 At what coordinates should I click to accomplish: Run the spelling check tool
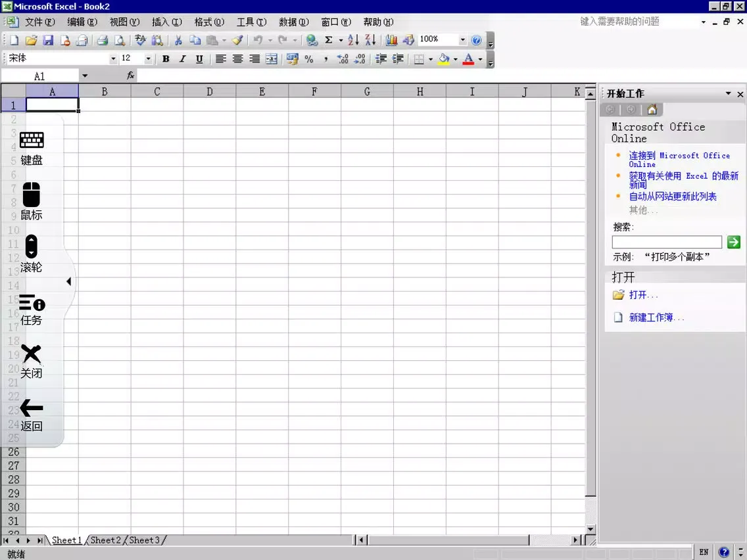(140, 41)
